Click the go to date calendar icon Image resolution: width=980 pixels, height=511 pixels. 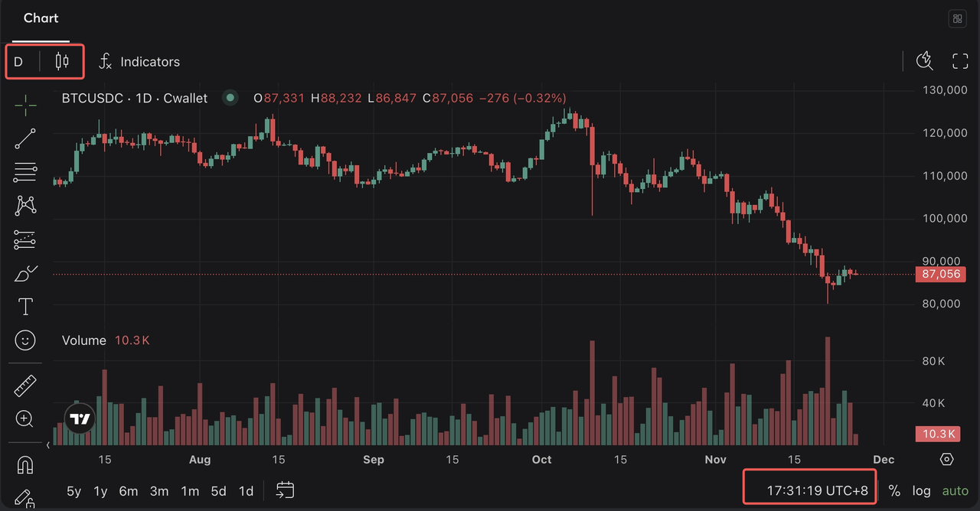285,490
